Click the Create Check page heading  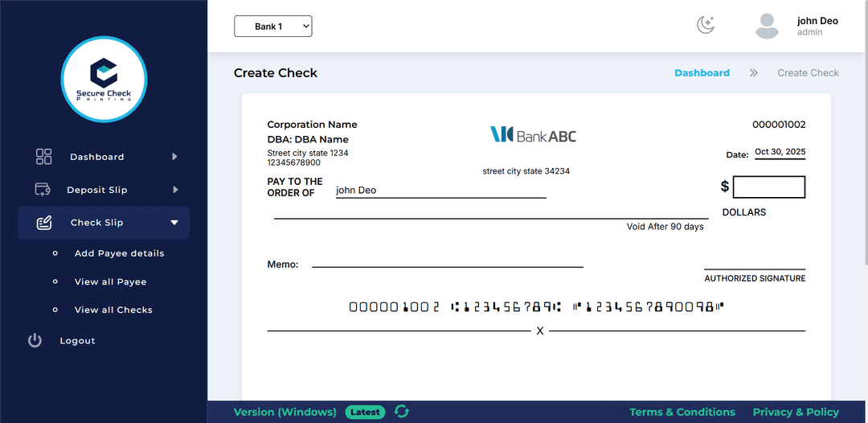(276, 73)
